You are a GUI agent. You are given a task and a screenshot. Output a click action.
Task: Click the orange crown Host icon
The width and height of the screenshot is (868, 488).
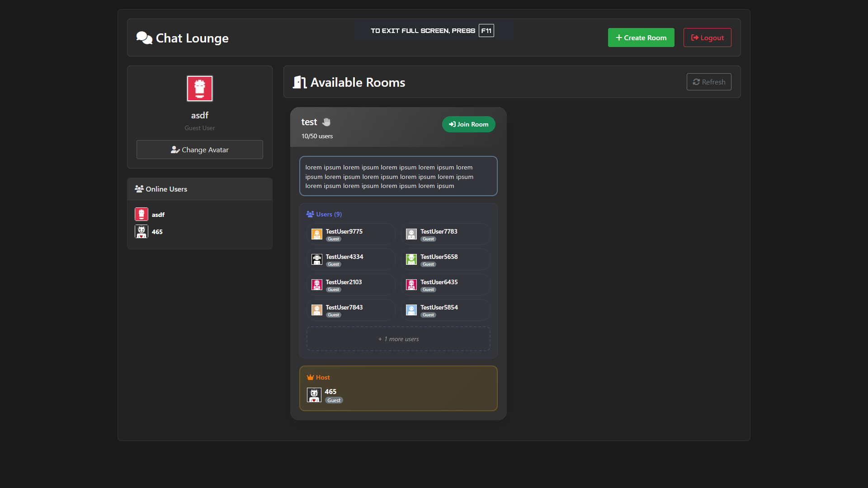point(310,377)
